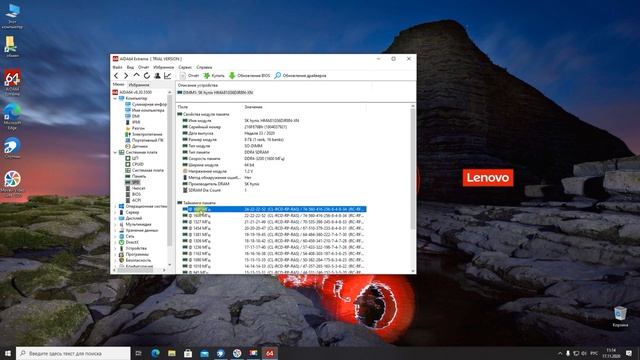Open the Вид menu
The image size is (640, 360).
pos(130,67)
